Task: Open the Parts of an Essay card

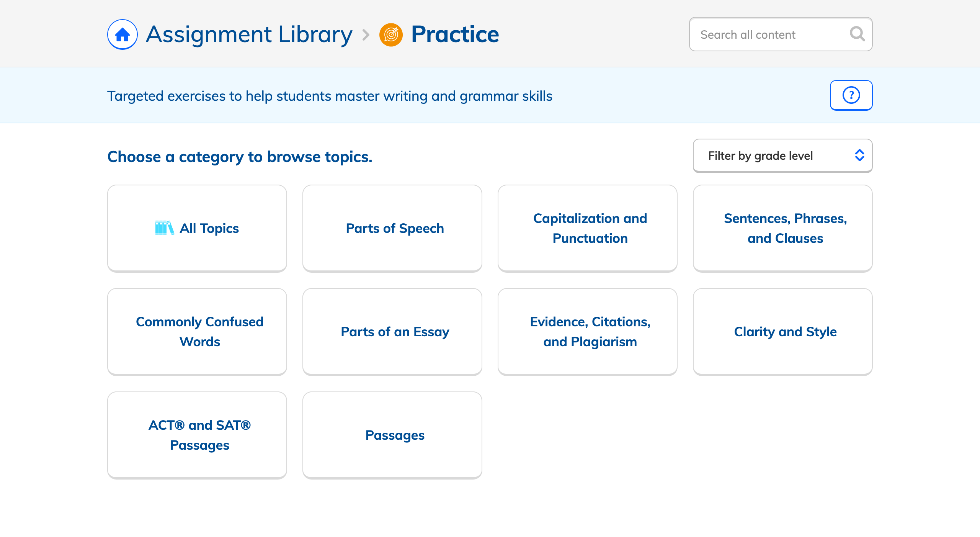Action: click(x=392, y=332)
